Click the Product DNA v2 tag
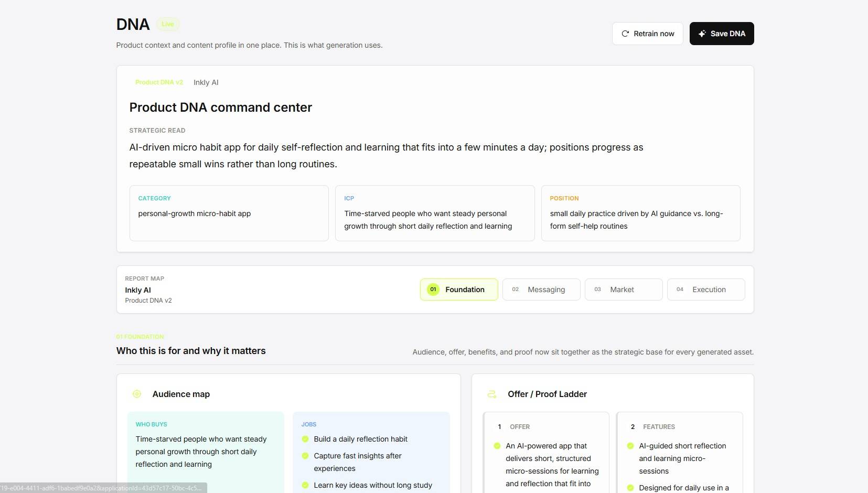 [x=159, y=82]
